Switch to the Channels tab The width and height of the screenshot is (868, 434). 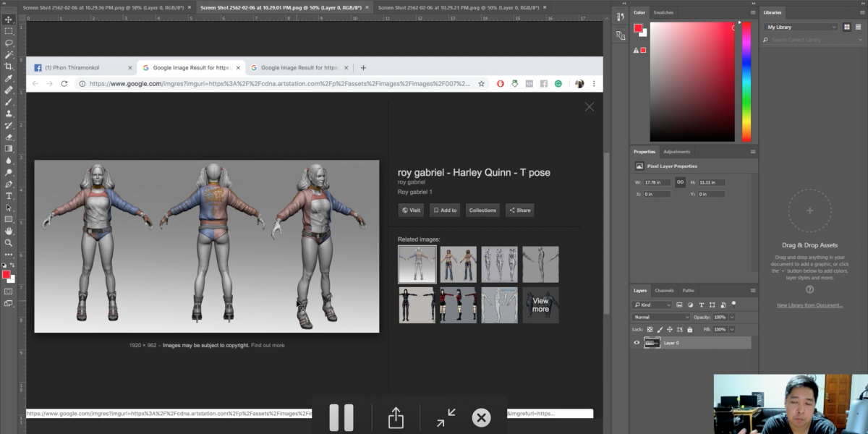(664, 291)
